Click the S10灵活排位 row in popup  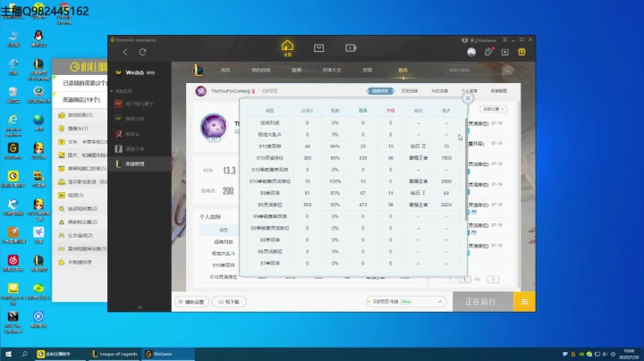[353, 158]
